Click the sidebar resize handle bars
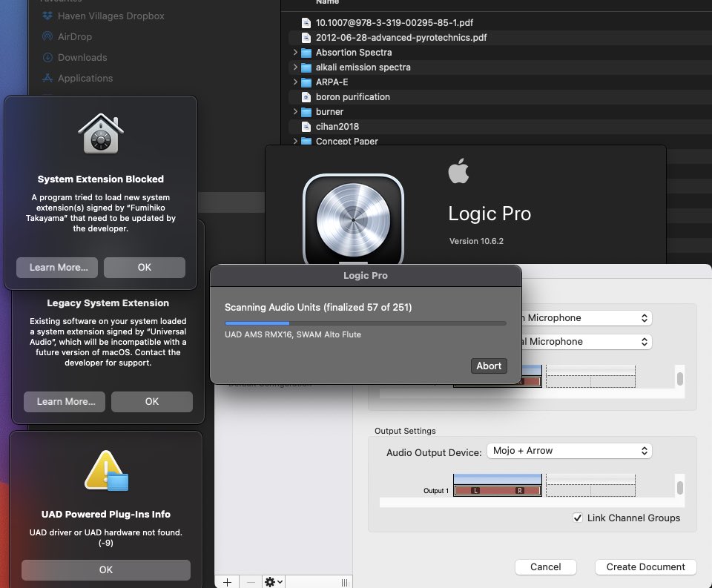The width and height of the screenshot is (712, 588). 344,583
